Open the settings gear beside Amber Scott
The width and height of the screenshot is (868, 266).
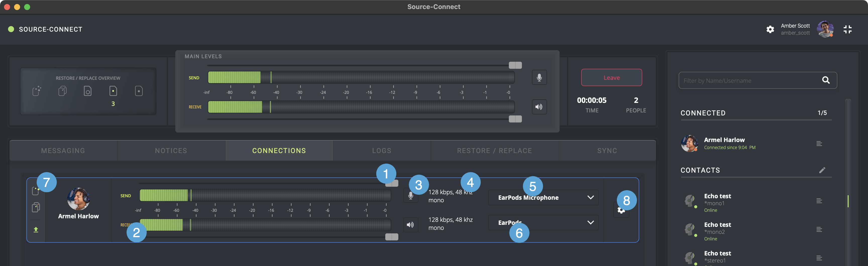pos(770,29)
